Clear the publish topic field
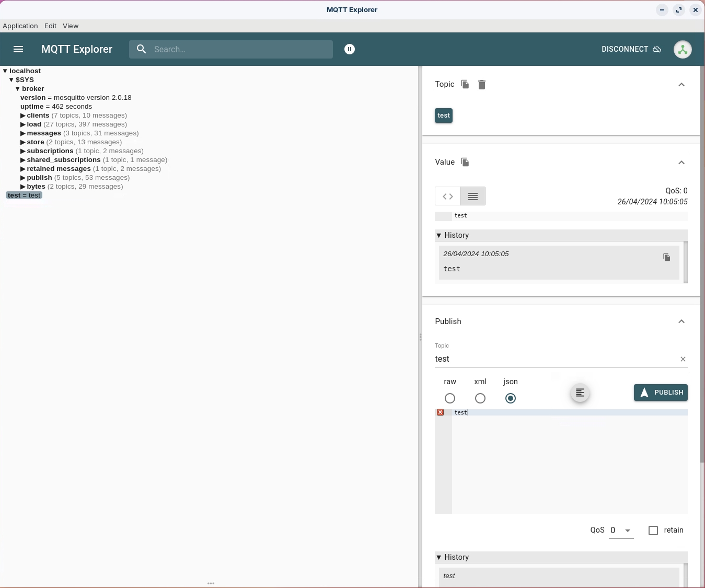This screenshot has width=705, height=588. (x=683, y=359)
